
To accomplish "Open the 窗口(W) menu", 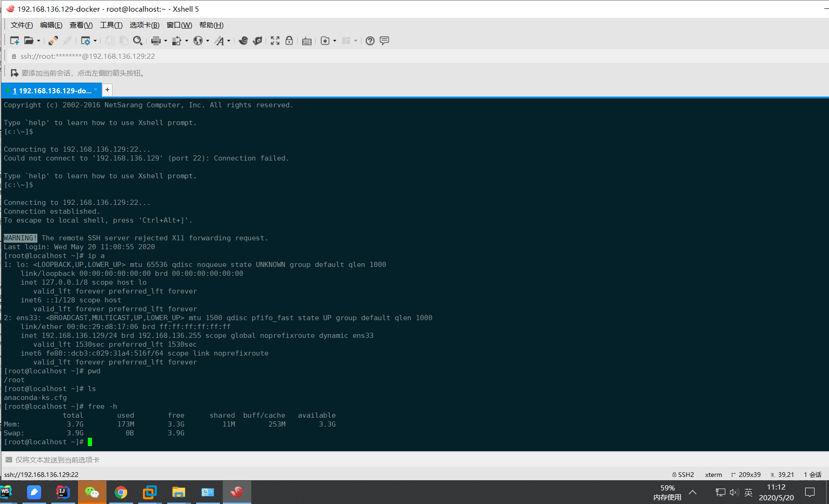I will pyautogui.click(x=179, y=25).
